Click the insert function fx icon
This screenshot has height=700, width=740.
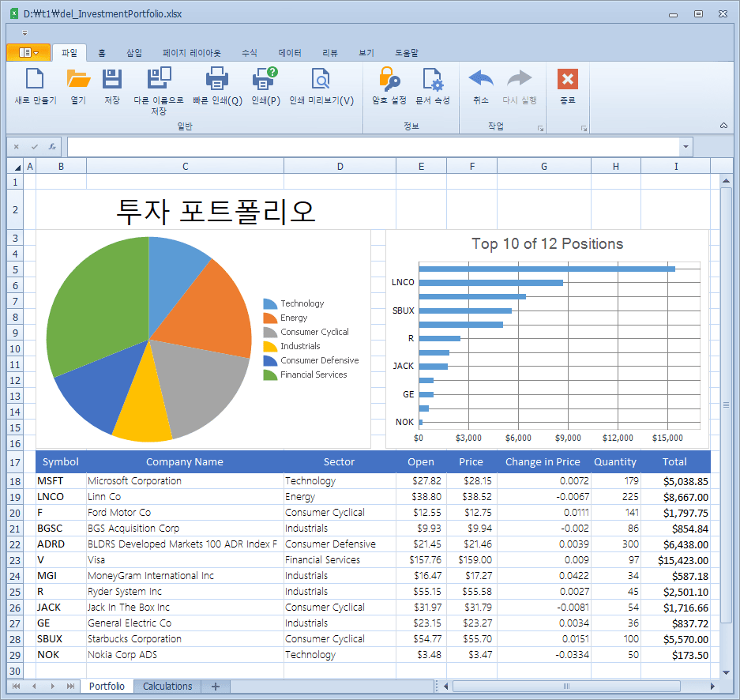tap(52, 147)
